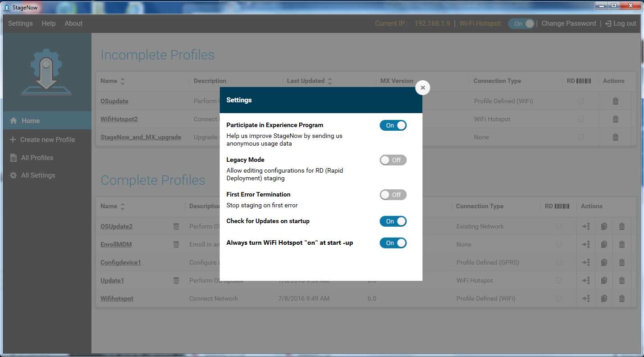Open Create new Profile in sidebar
Screen dimensions: 644x357
(x=47, y=140)
